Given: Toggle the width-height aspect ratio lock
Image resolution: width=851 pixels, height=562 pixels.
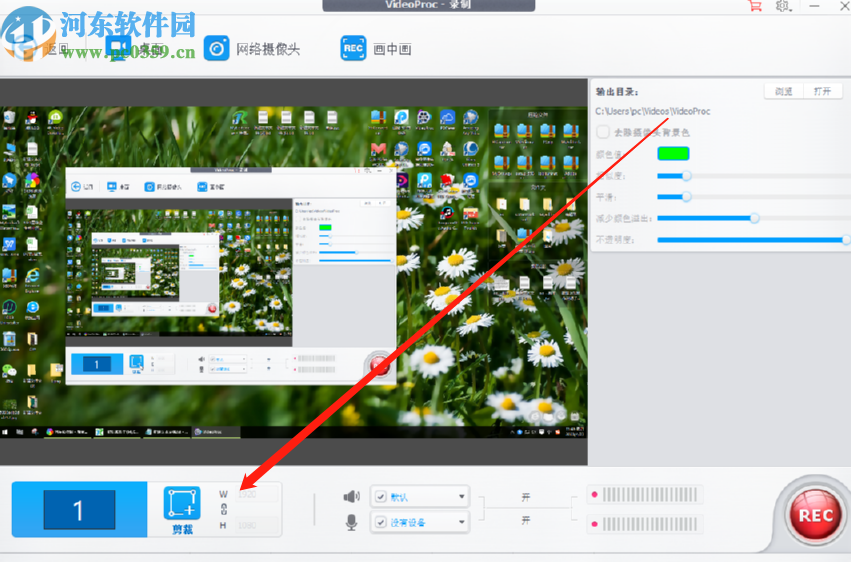Looking at the screenshot, I should pyautogui.click(x=224, y=509).
